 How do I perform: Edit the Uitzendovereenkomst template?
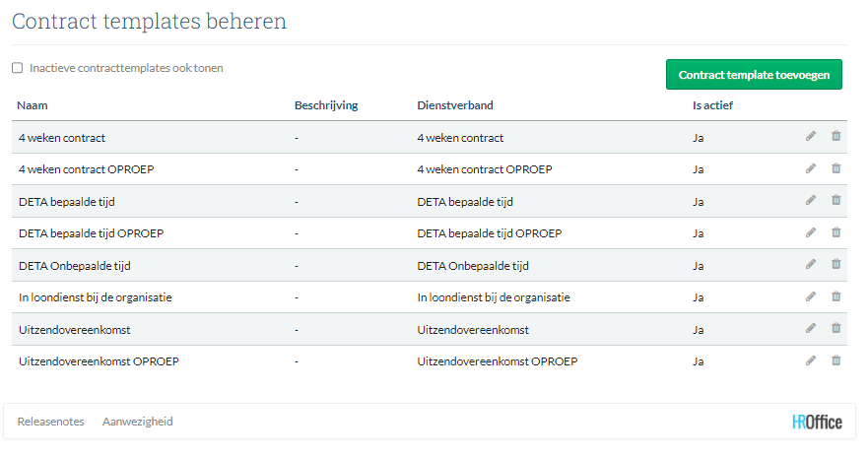[x=811, y=329]
